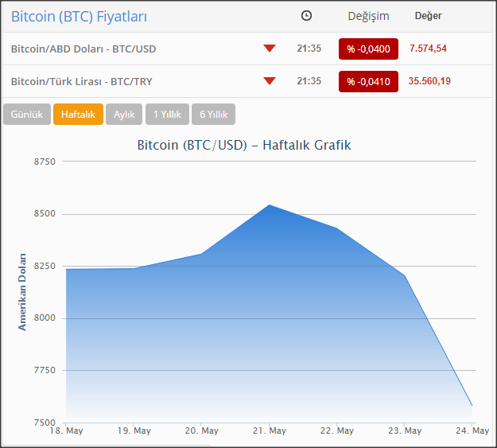
Task: Click the 8500 y-axis label
Action: [x=45, y=213]
